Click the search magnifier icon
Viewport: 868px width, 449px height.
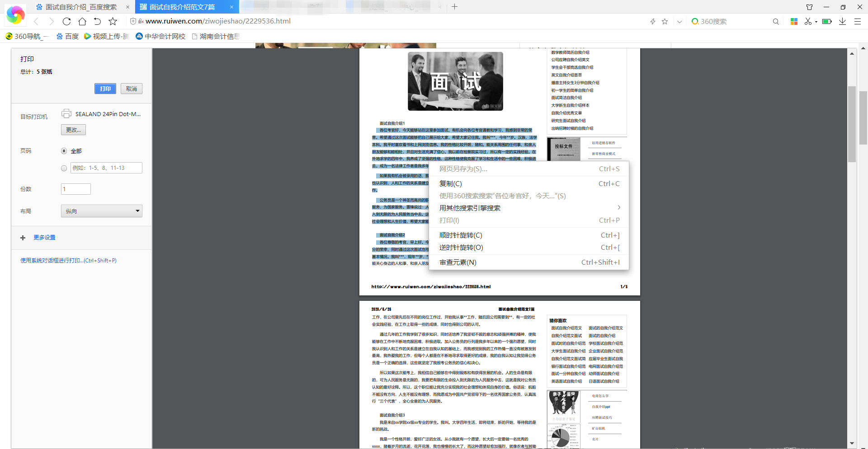pos(776,21)
